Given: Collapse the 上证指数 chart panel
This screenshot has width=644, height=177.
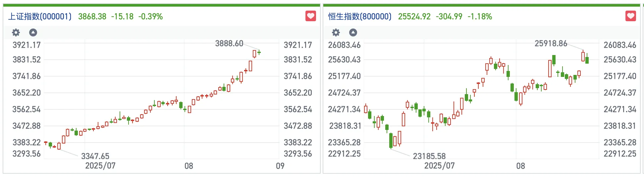Looking at the screenshot, I should [33, 32].
